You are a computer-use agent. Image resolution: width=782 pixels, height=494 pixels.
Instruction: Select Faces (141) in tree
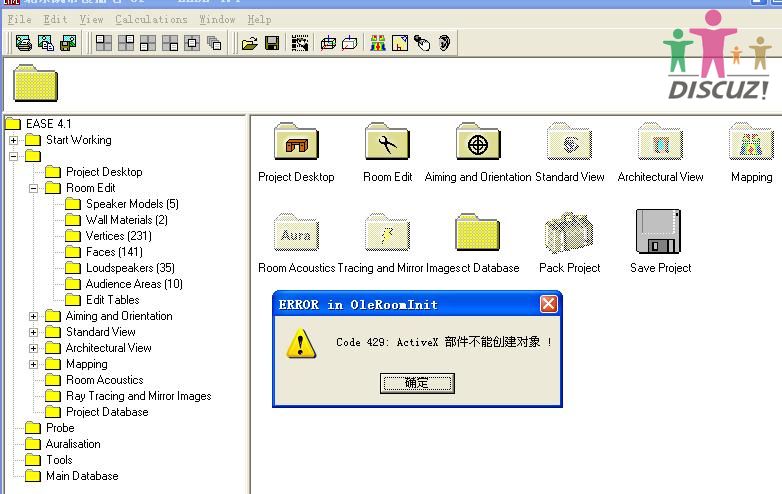tap(114, 252)
